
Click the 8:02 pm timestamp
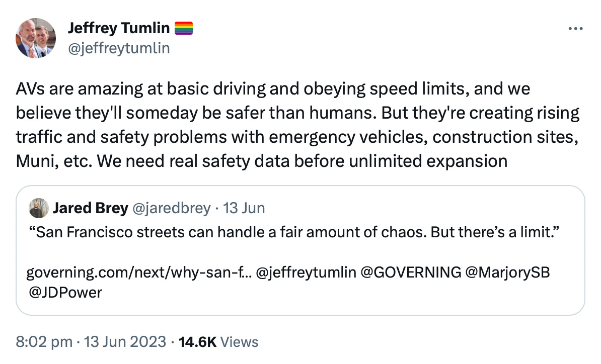tap(44, 342)
